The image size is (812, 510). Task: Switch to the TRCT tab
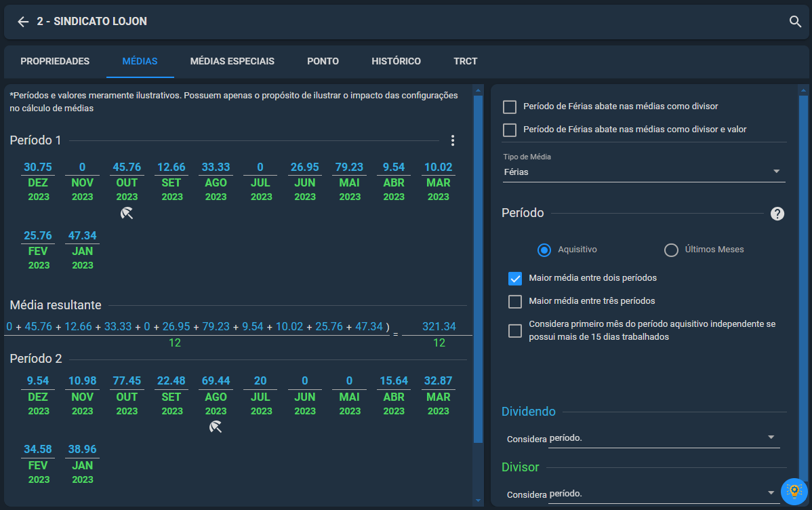click(466, 61)
